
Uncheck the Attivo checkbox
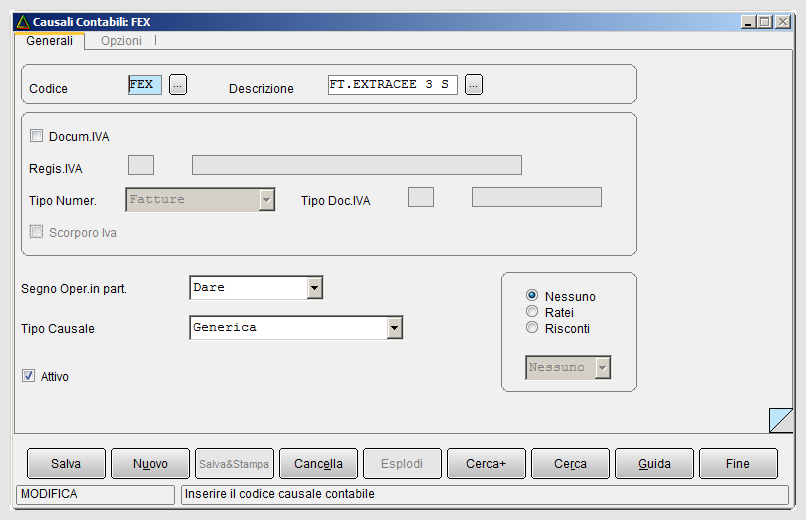28,376
